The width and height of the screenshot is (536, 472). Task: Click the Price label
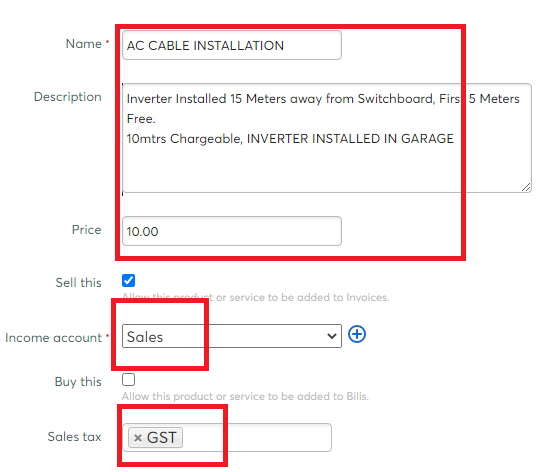(x=86, y=230)
